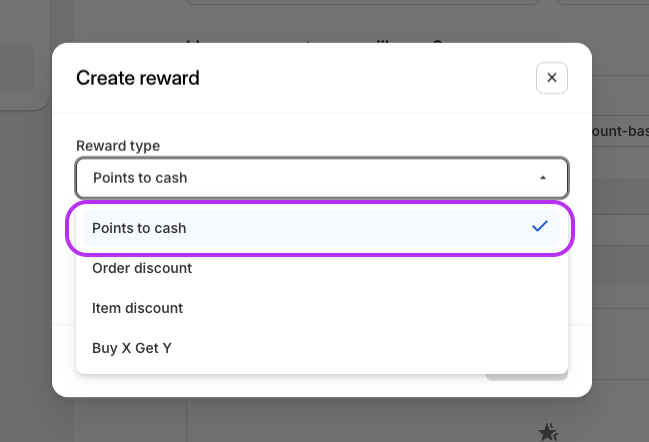Viewport: 649px width, 442px height.
Task: Click the Create reward dialog title
Action: 138,78
